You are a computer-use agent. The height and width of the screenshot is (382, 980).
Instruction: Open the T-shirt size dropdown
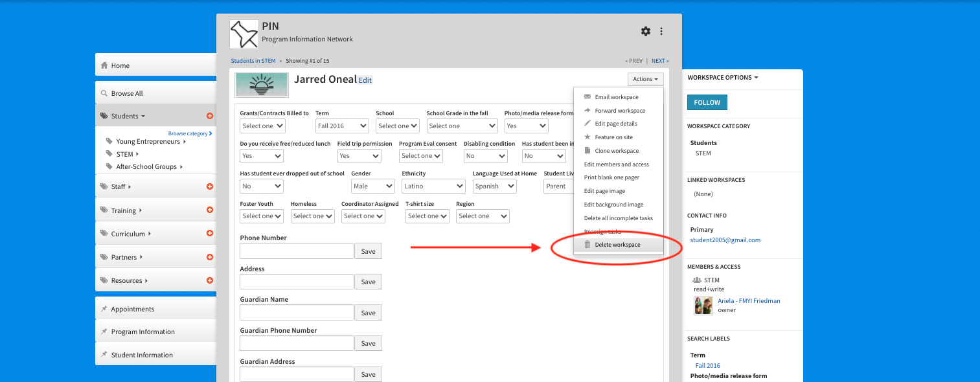(427, 216)
